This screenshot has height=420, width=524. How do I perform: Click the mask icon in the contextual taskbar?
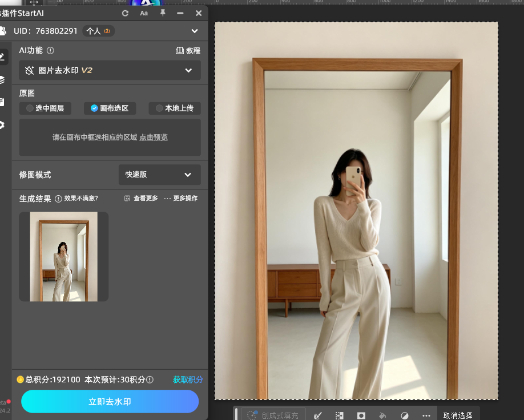tap(361, 415)
